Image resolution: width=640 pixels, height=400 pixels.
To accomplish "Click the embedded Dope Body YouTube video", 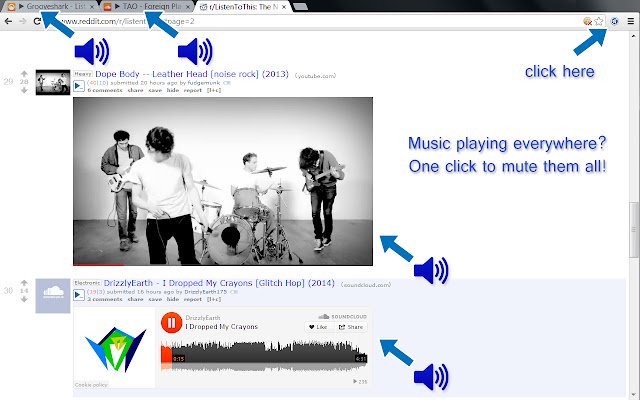I will coord(223,181).
